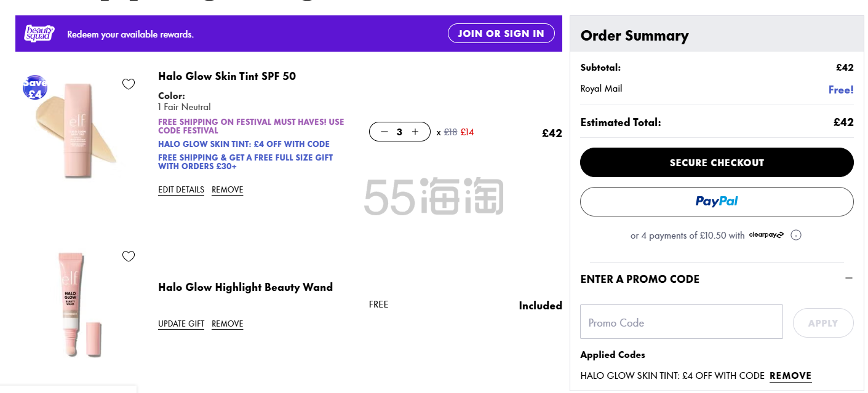
Task: Click the Beauty Squad logo icon
Action: tap(39, 34)
